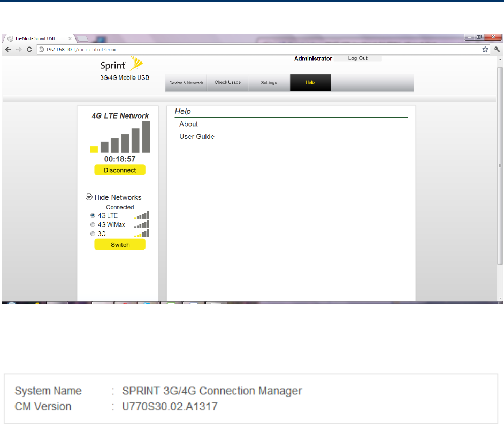Minimize the browser window
Viewport: 504px width, 427px height.
(470, 37)
